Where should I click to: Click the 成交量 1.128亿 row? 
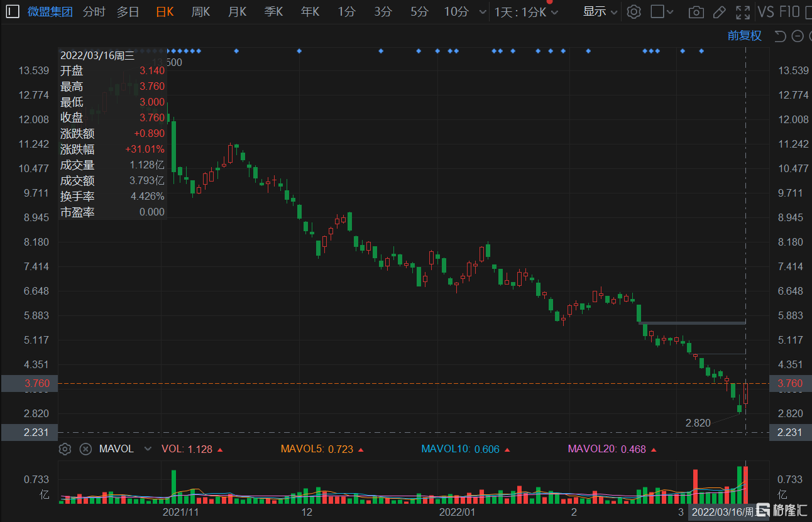[112, 165]
